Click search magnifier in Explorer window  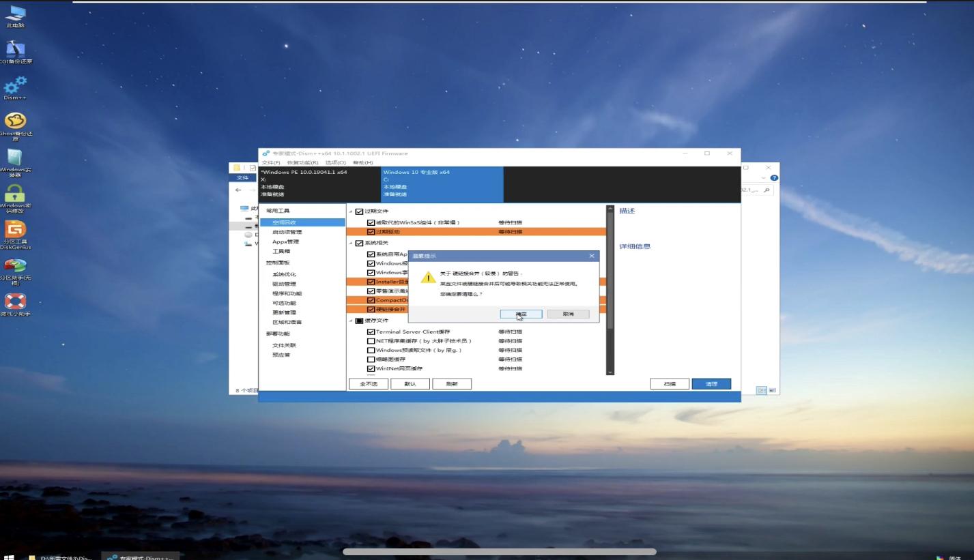tap(767, 190)
